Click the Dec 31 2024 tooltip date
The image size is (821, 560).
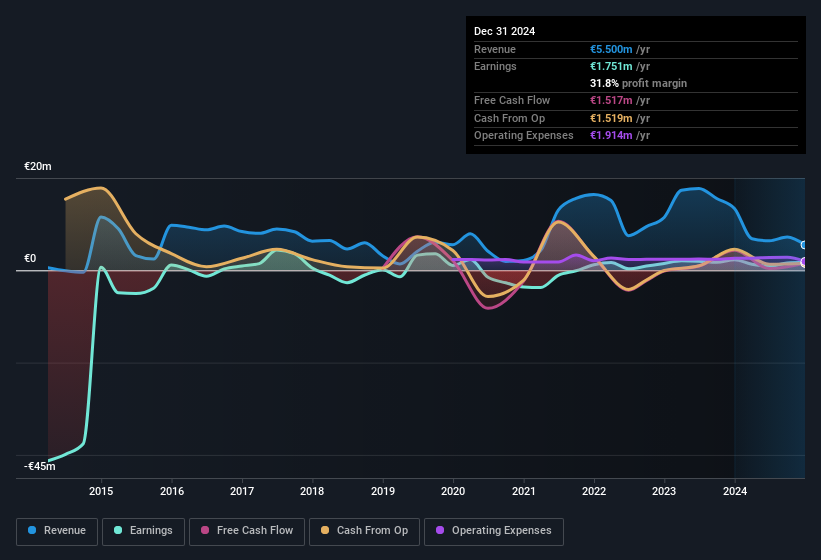(x=504, y=31)
